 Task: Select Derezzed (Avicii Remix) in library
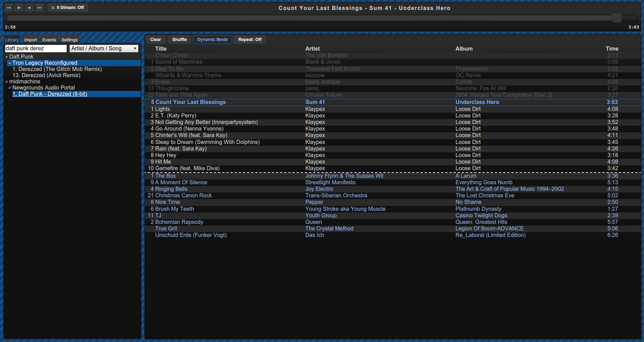tap(46, 75)
